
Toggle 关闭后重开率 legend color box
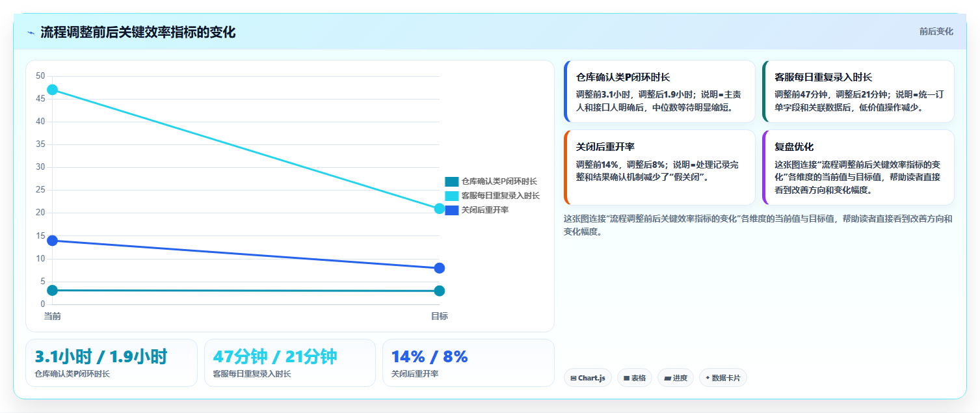pyautogui.click(x=452, y=210)
